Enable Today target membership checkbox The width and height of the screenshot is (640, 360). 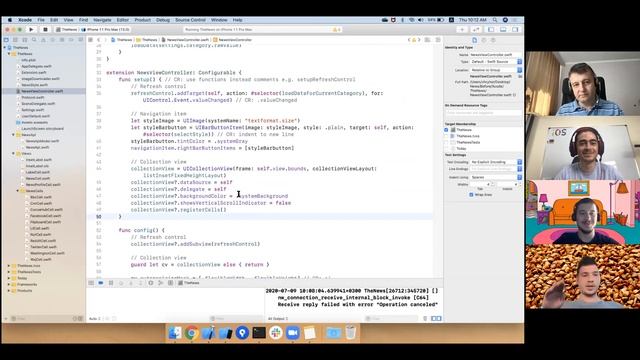(x=446, y=149)
